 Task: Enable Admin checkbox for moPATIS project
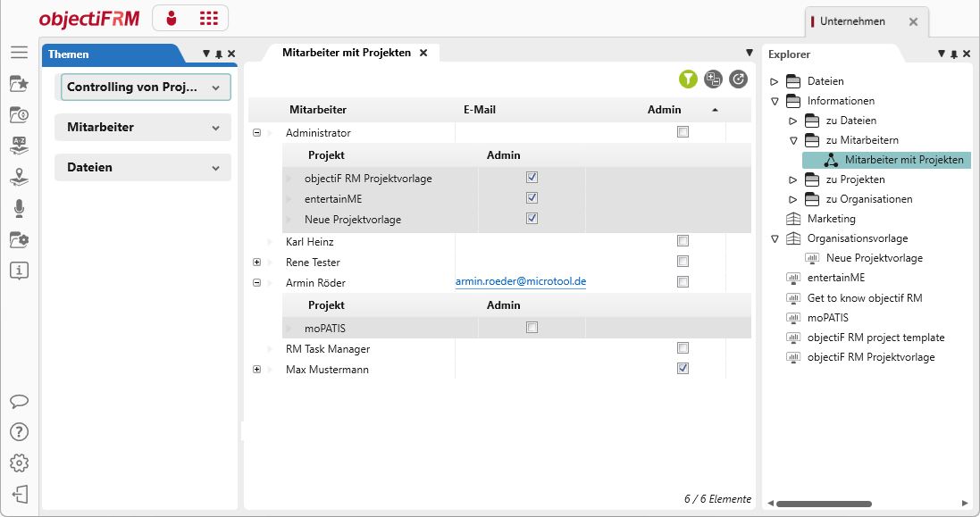pos(532,328)
